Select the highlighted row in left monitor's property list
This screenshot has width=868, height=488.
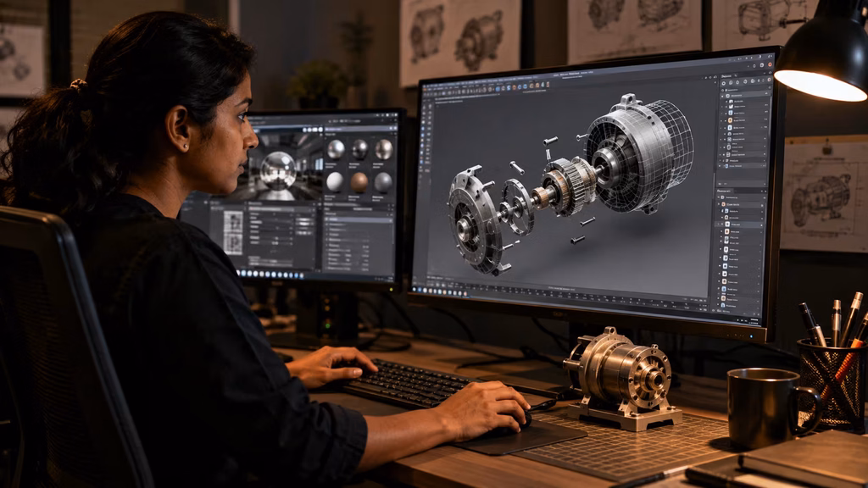coord(359,220)
